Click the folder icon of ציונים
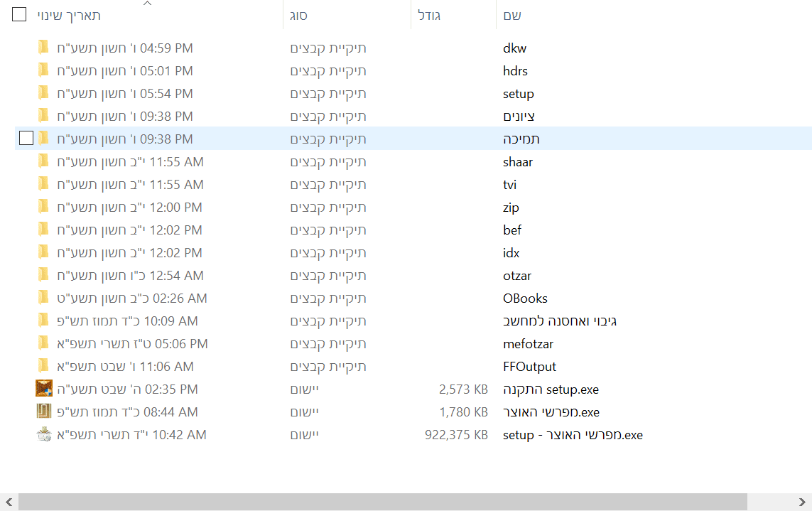The width and height of the screenshot is (812, 511). [43, 116]
